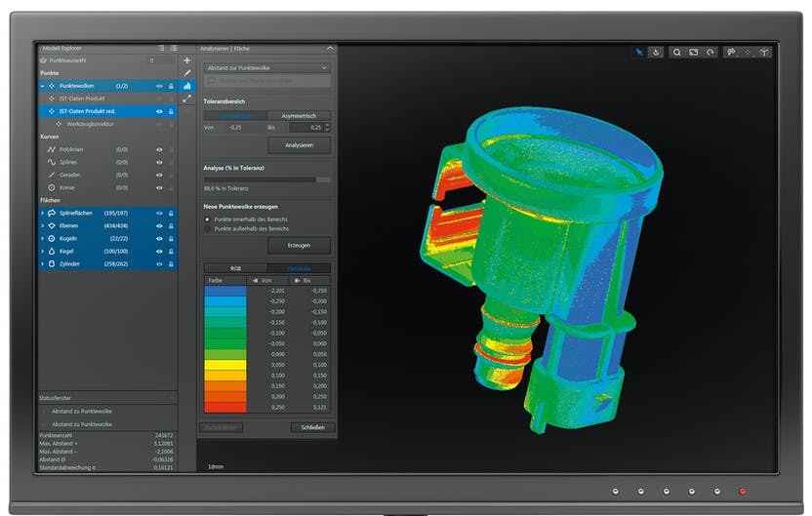This screenshot has width=812, height=516.
Task: Click the yellow color swatch
Action: pos(225,365)
